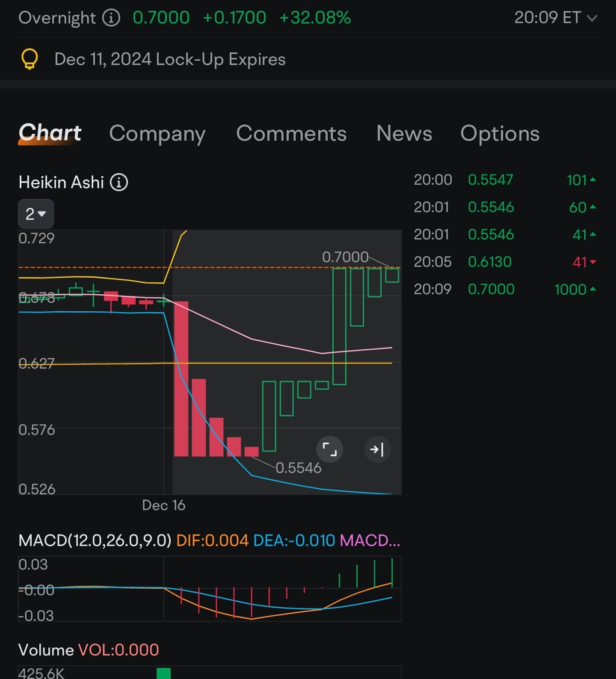Image resolution: width=616 pixels, height=679 pixels.
Task: Tap the +32.08% change value
Action: coord(315,18)
